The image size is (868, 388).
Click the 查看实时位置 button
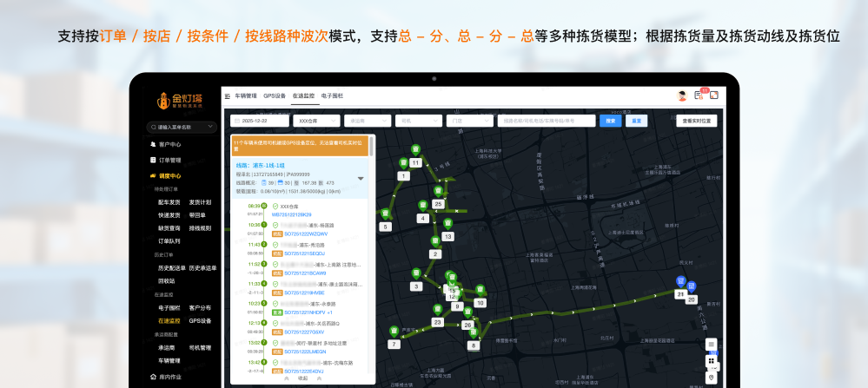point(696,121)
